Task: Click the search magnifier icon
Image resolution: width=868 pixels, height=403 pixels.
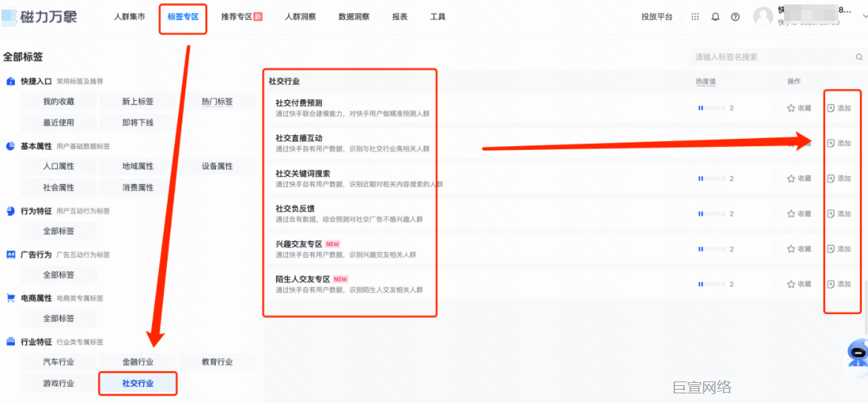Action: click(x=859, y=57)
